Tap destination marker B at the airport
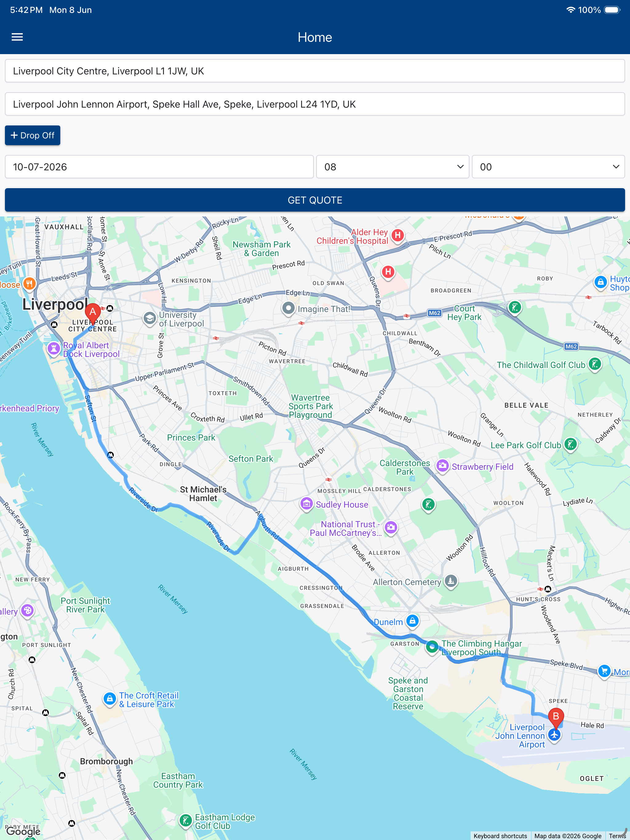The image size is (630, 840). coord(556,719)
